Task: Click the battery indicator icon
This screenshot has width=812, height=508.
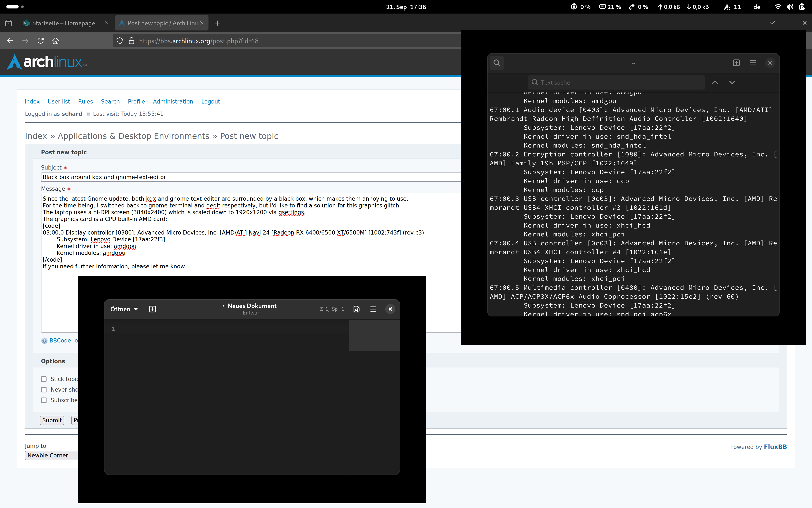Action: [802, 7]
